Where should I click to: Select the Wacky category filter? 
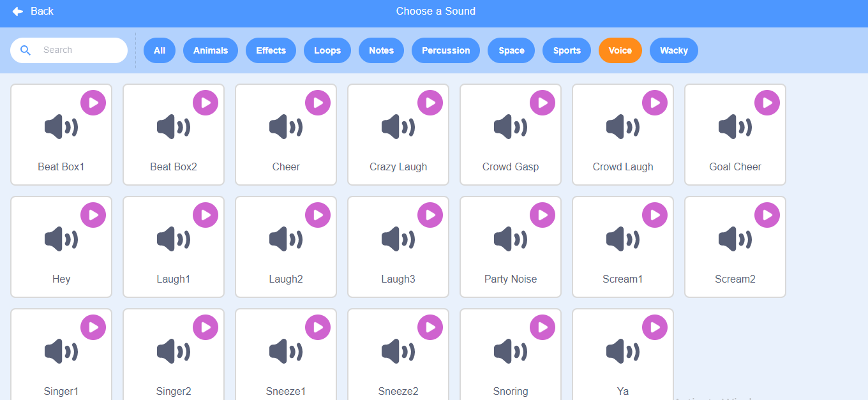click(673, 50)
